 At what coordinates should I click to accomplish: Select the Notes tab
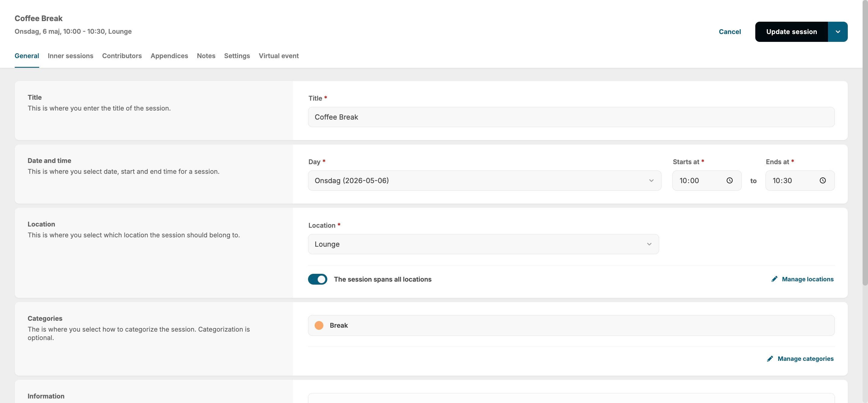tap(206, 56)
